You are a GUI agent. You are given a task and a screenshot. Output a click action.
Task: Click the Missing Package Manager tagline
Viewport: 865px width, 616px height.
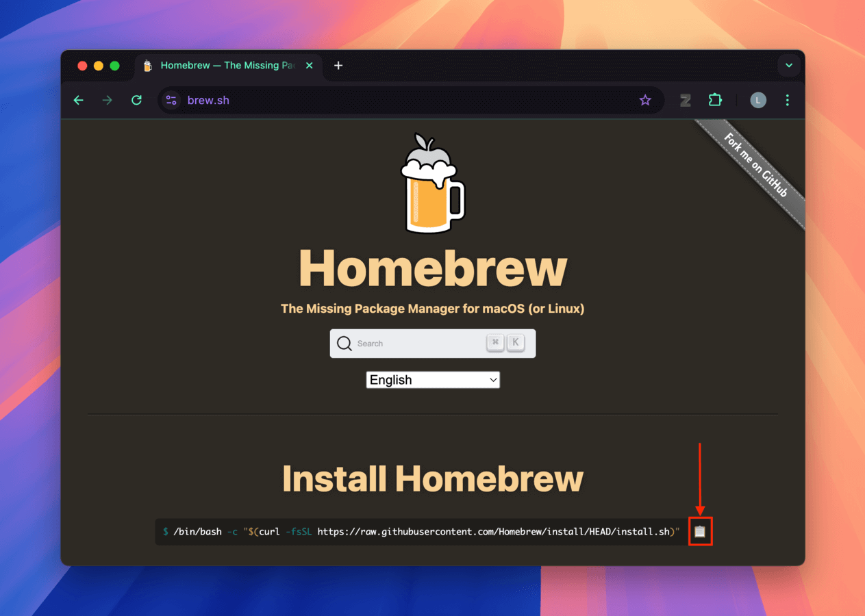tap(433, 309)
